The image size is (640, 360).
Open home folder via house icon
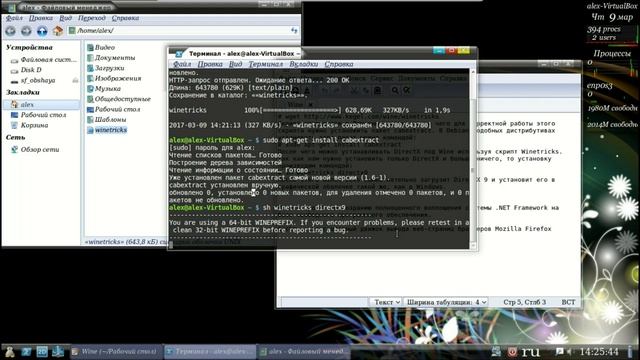point(58,31)
